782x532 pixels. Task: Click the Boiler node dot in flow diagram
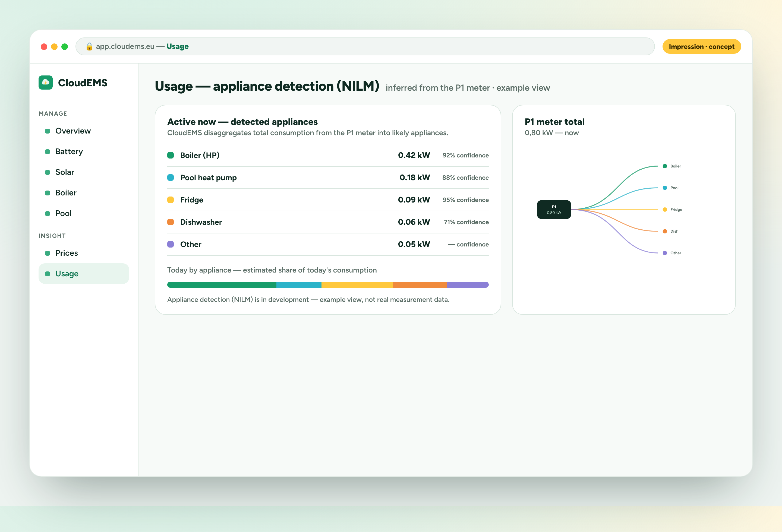[x=665, y=166]
